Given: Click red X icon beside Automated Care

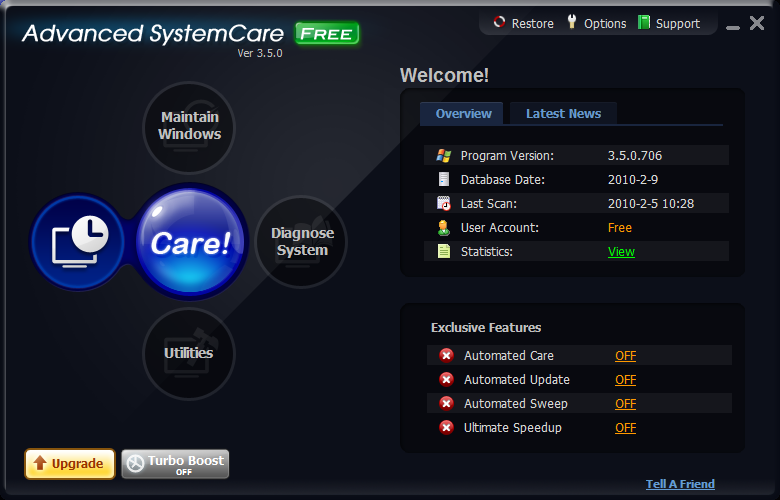Looking at the screenshot, I should [446, 355].
